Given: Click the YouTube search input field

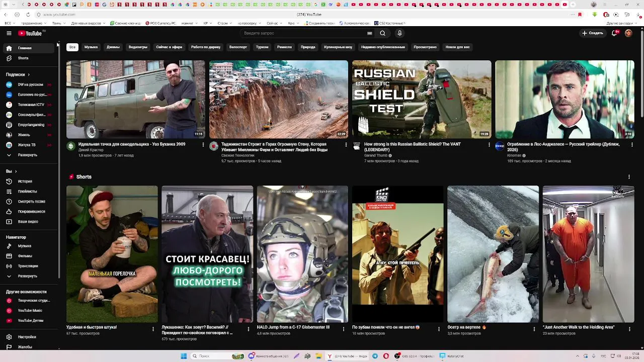Looking at the screenshot, I should coord(304,33).
